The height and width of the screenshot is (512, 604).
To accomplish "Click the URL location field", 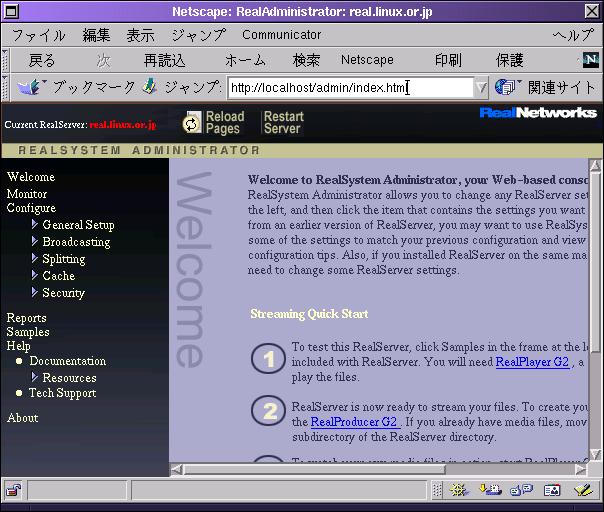I will (x=350, y=87).
